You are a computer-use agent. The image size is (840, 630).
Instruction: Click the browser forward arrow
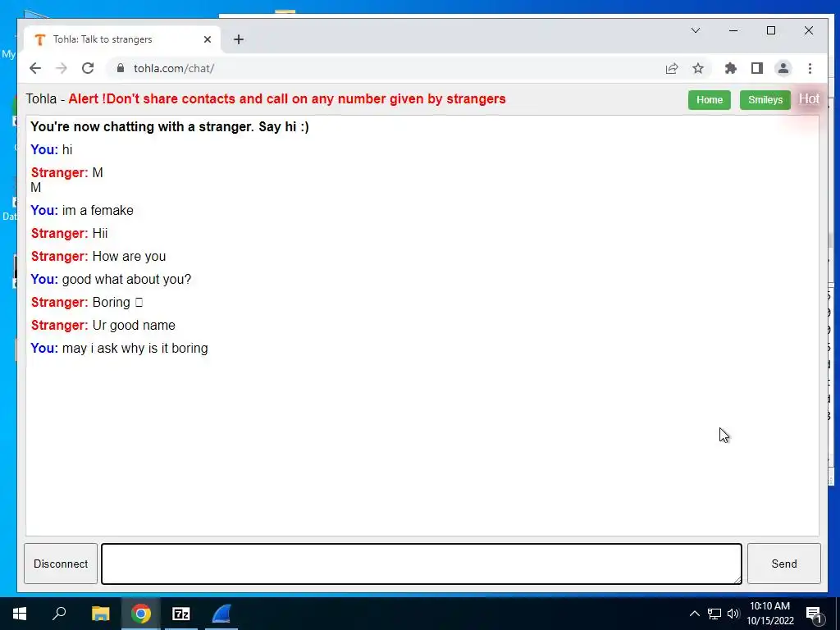pos(62,68)
